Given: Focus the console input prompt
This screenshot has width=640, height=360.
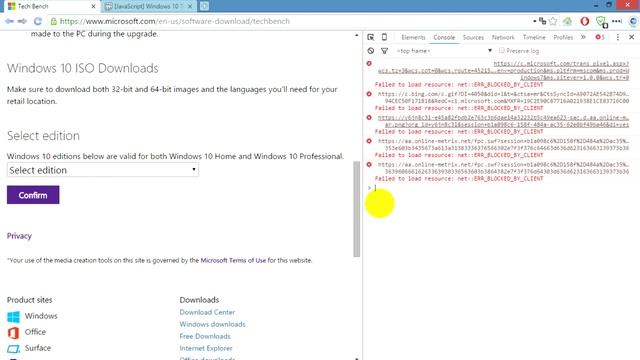Looking at the screenshot, I should (x=501, y=188).
